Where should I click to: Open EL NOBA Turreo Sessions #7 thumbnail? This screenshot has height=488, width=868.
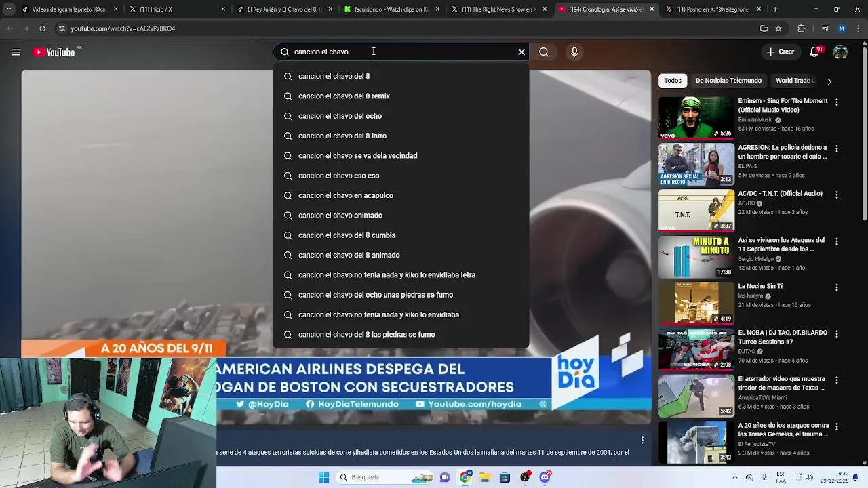[x=696, y=350]
